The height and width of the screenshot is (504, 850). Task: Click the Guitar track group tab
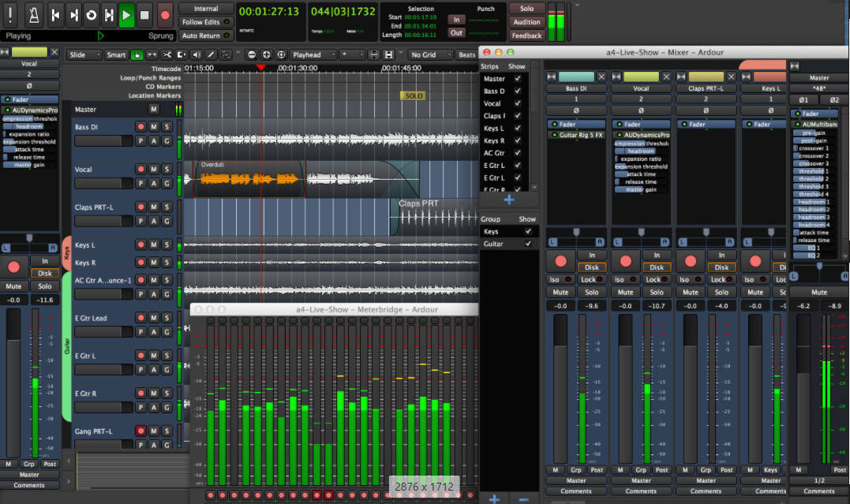(x=66, y=346)
